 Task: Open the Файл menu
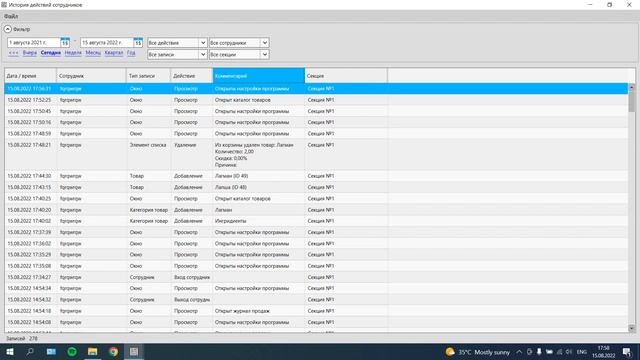11,16
